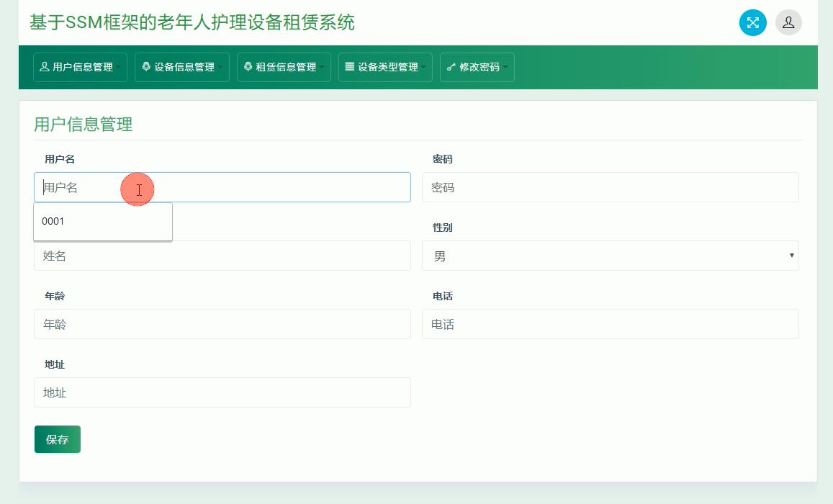This screenshot has height=504, width=833.
Task: Open the 设备类型管理 menu
Action: [385, 67]
